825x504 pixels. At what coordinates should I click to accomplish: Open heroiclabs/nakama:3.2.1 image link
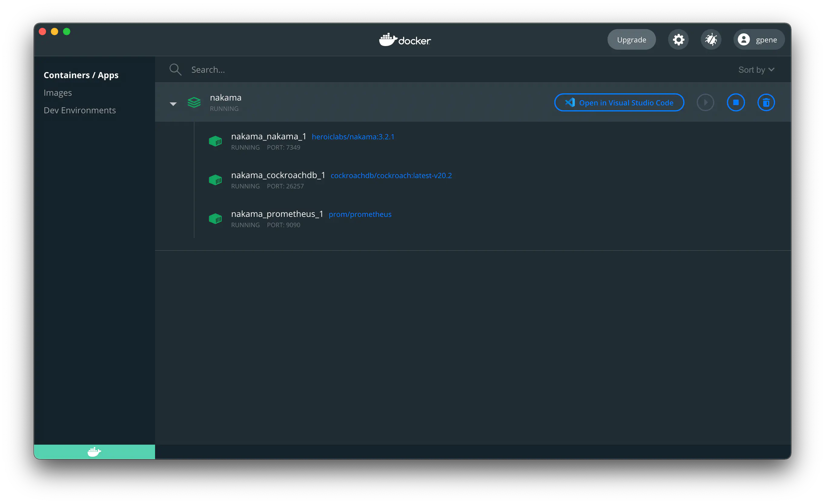tap(353, 137)
